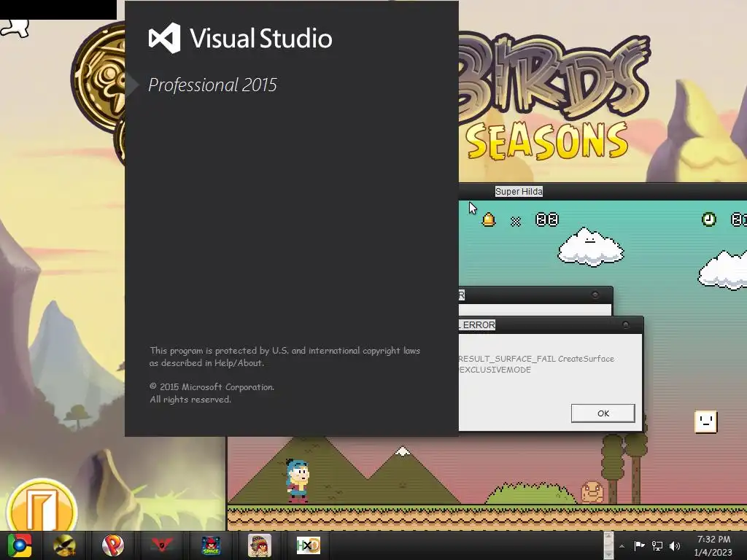
Task: Close the rear error dialog with its round button
Action: click(x=595, y=295)
